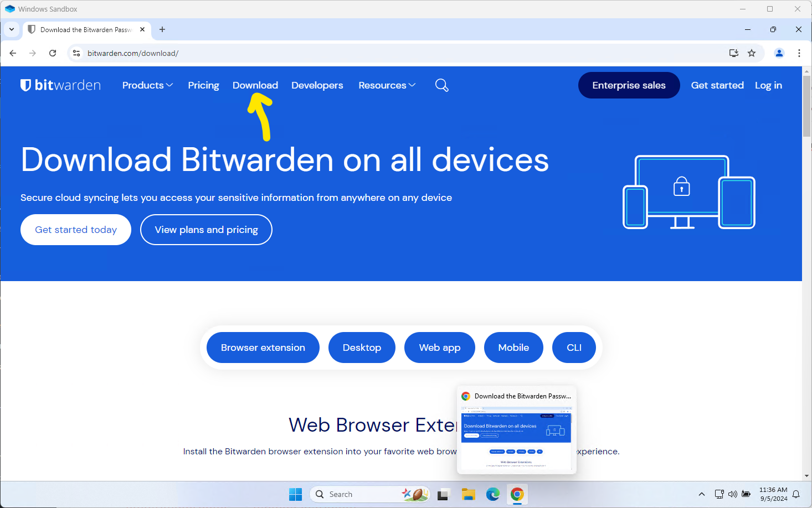
Task: Click the devices illustration in hero
Action: [689, 192]
